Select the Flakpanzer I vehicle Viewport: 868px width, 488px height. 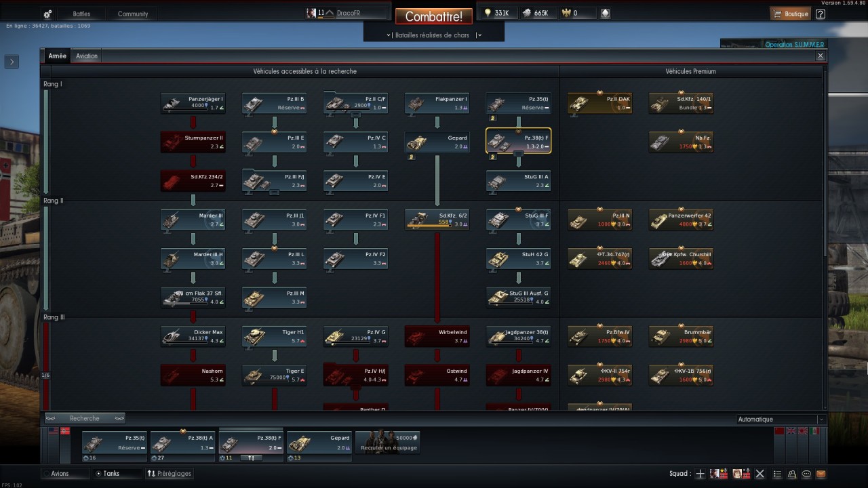pyautogui.click(x=437, y=103)
